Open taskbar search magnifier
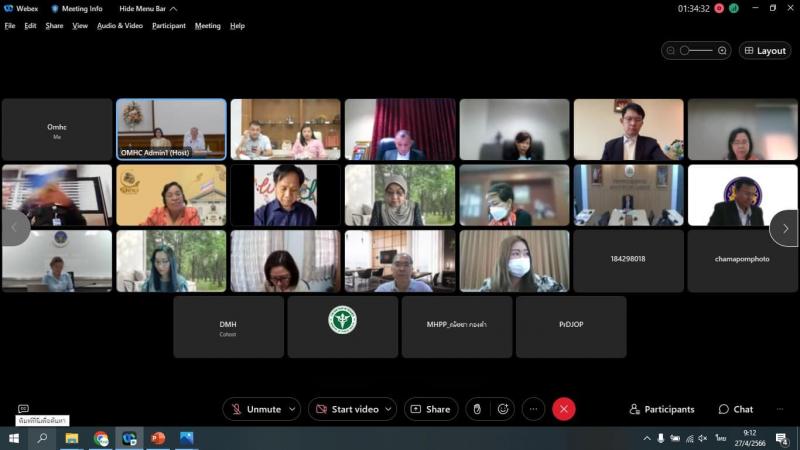This screenshot has height=450, width=800. point(42,438)
